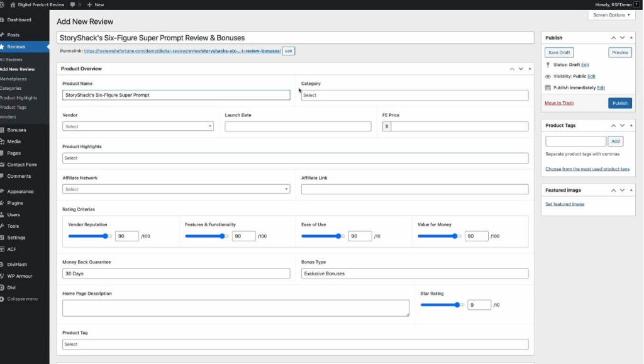Click the Save Draft button
The width and height of the screenshot is (644, 364).
tap(559, 53)
